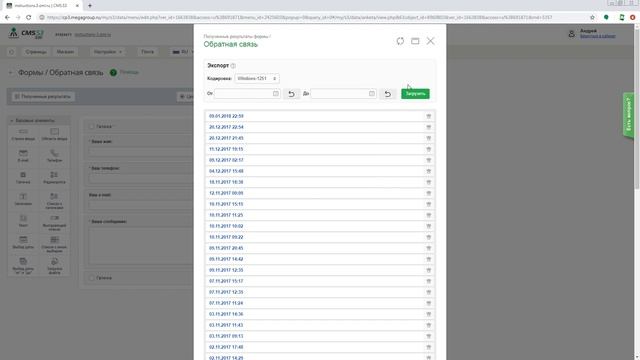
Task: Delete the 15.12.2017 19:15 entry
Action: [429, 149]
